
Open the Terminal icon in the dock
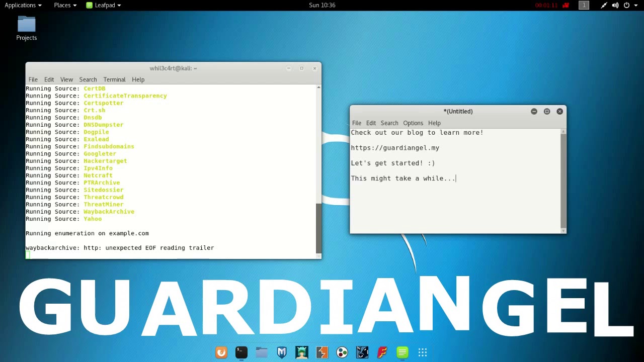[x=242, y=352]
